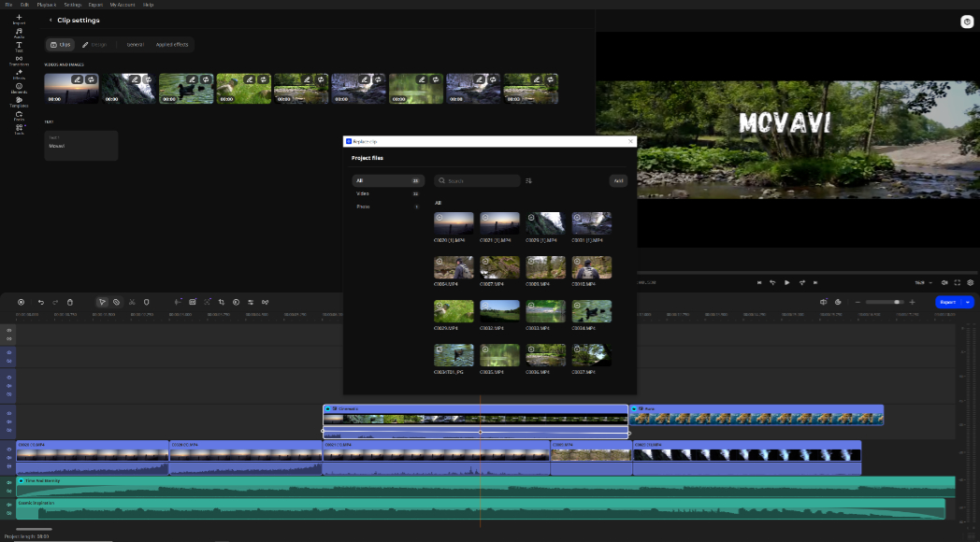The height and width of the screenshot is (542, 980).
Task: Mute the preview volume icon
Action: click(944, 283)
